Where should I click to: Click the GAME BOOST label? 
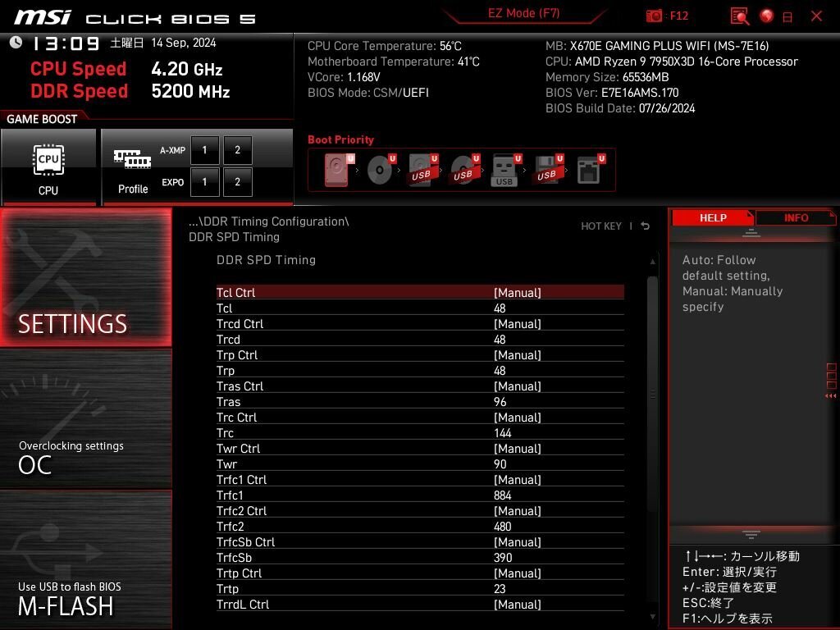click(42, 119)
